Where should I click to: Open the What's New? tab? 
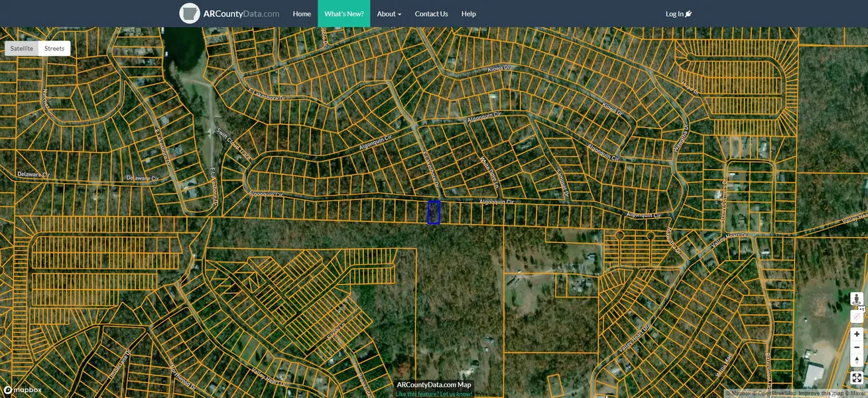point(343,14)
